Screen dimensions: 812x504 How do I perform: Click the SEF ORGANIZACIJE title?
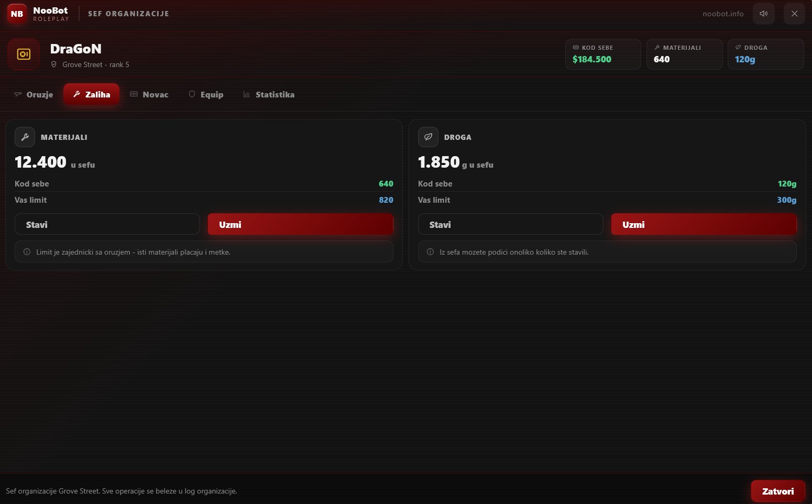pos(128,14)
